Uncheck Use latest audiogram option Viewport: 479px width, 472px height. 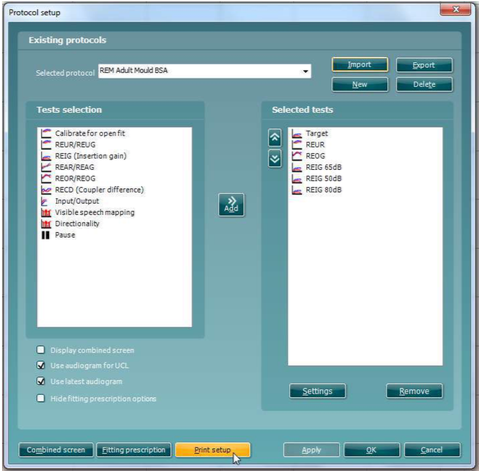(x=41, y=381)
